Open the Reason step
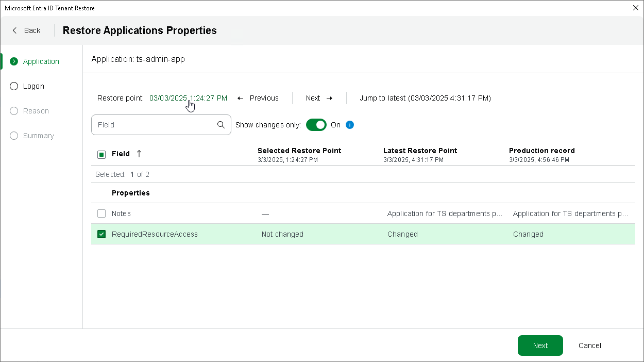This screenshot has width=644, height=362. click(36, 111)
